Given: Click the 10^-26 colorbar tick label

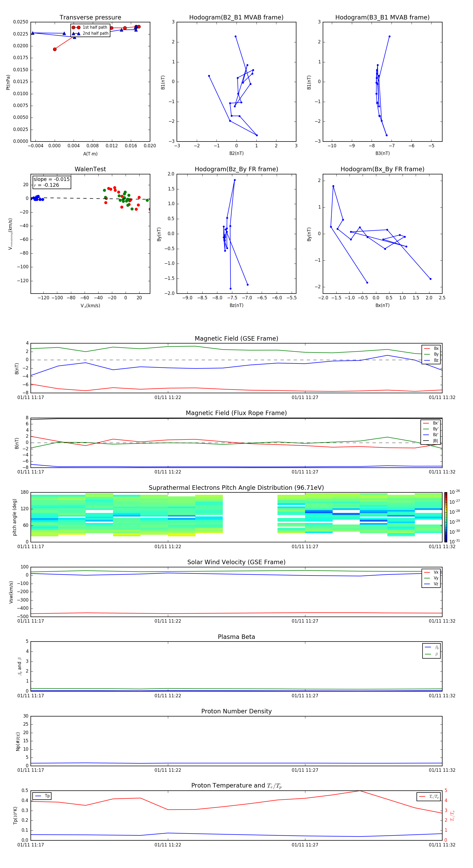Looking at the screenshot, I should (455, 492).
